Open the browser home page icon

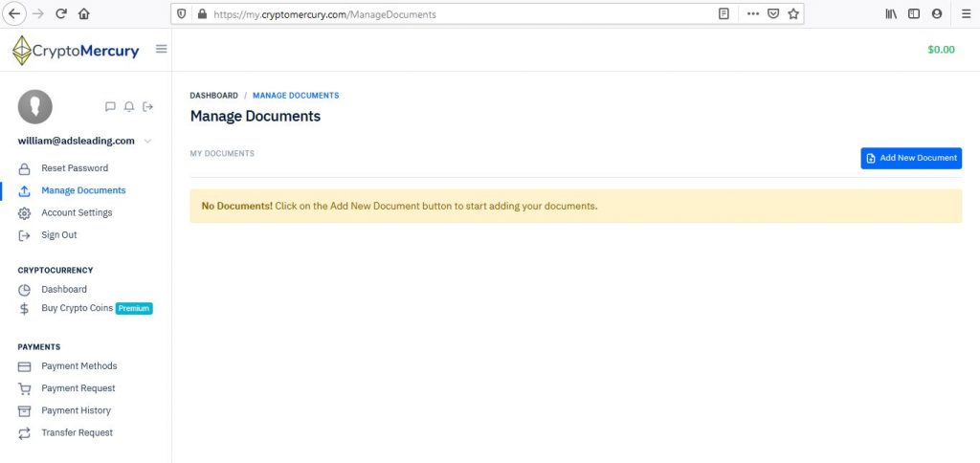tap(84, 13)
